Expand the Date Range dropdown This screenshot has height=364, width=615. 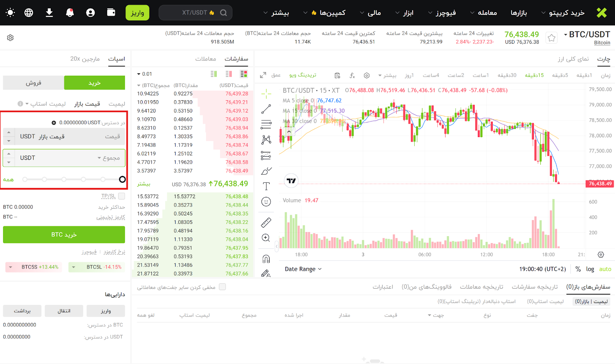[303, 269]
